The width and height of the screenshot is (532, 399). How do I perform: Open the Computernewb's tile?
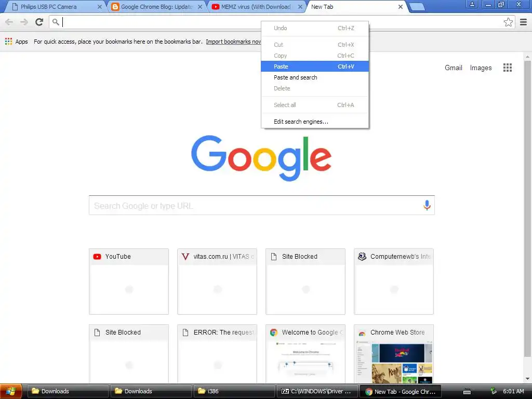coord(394,281)
